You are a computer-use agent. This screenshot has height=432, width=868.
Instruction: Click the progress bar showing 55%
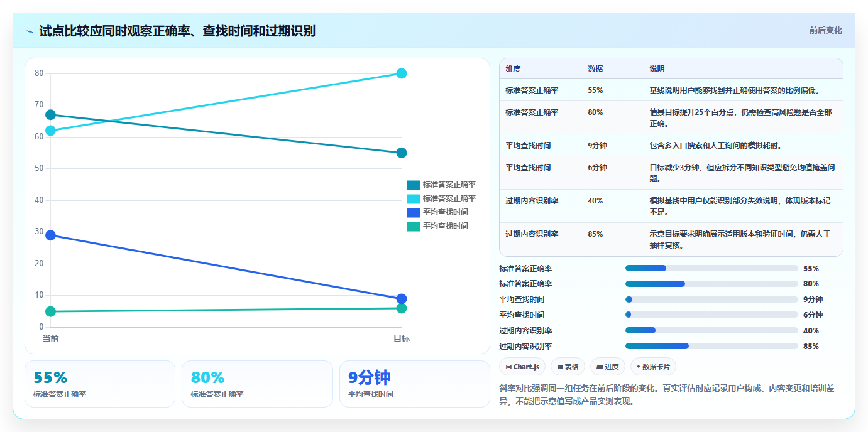click(711, 268)
